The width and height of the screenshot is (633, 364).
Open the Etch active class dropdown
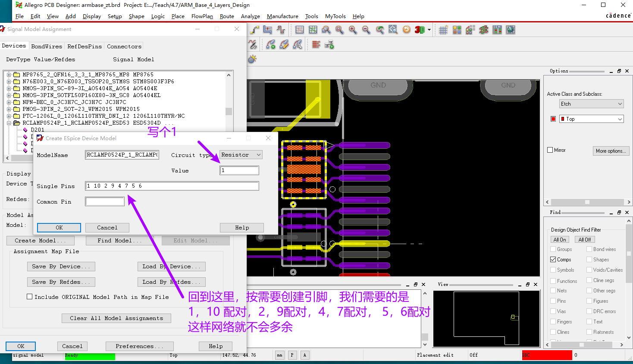pos(592,104)
